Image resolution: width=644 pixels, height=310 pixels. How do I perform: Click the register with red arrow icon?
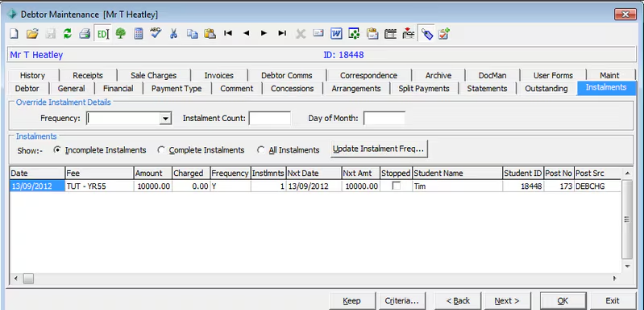[409, 33]
